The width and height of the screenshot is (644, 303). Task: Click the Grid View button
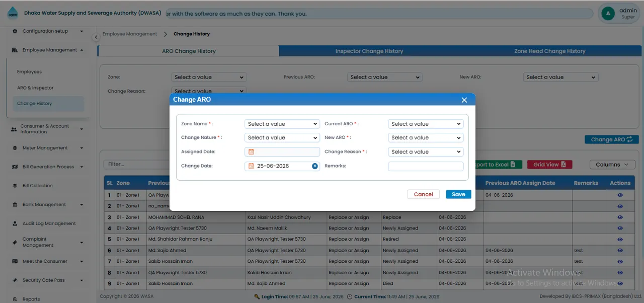(x=549, y=165)
